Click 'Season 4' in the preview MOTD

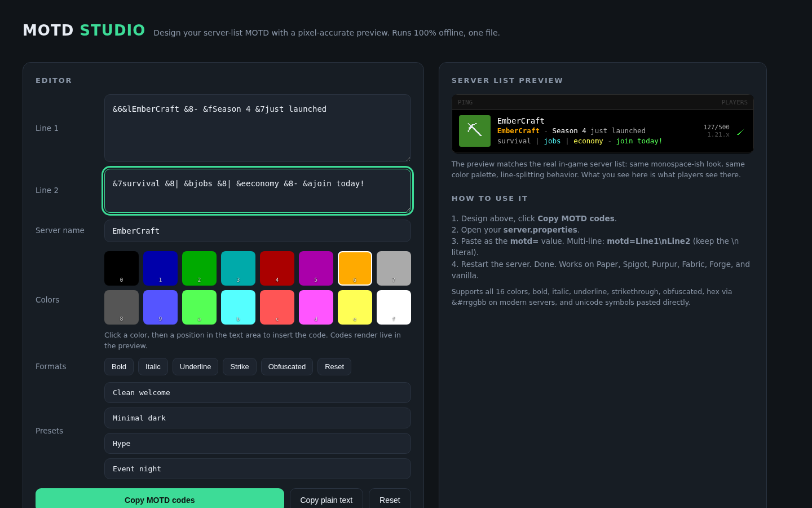(569, 131)
